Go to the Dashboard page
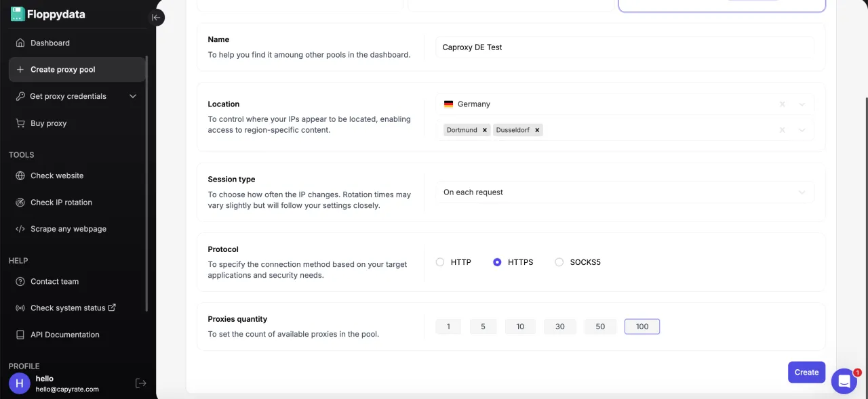The width and height of the screenshot is (868, 399). [50, 43]
